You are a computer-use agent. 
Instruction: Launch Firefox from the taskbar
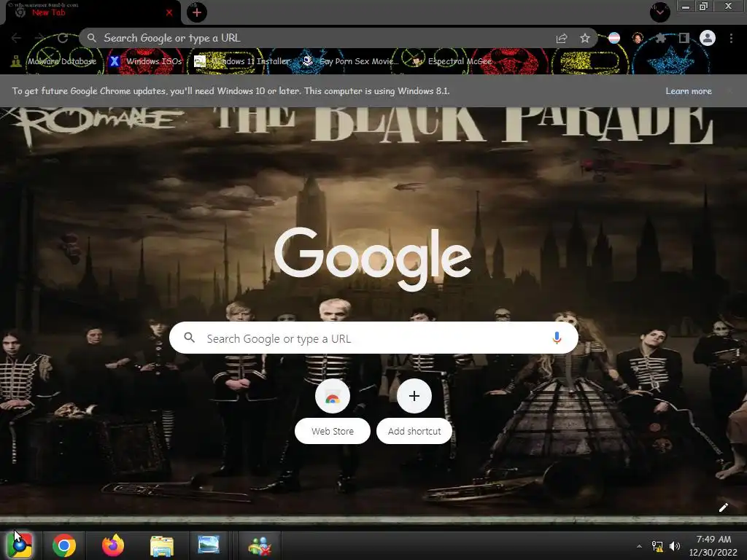(113, 545)
